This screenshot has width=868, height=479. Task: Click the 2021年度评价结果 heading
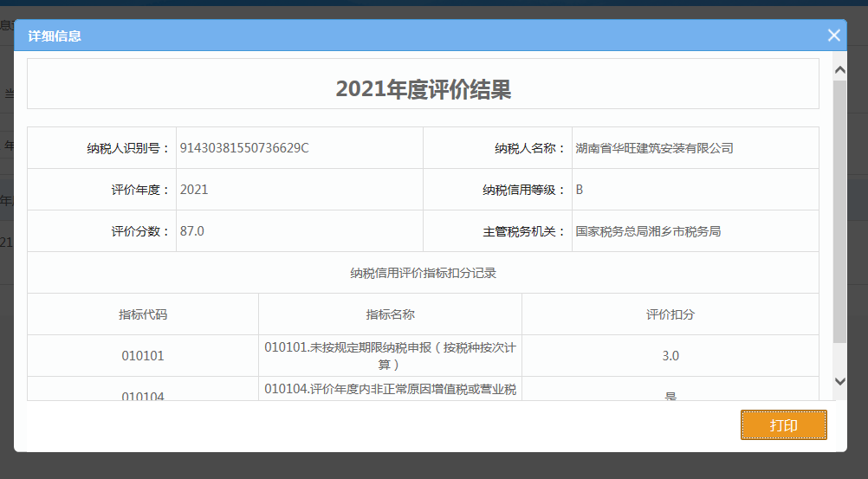point(423,88)
